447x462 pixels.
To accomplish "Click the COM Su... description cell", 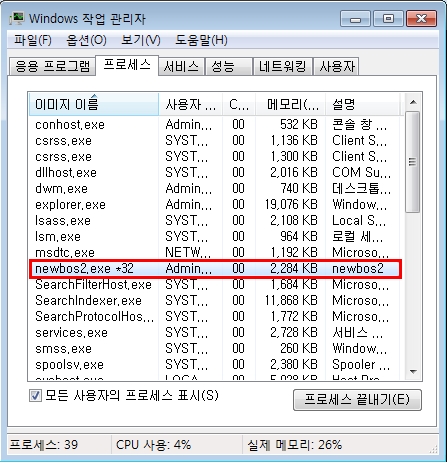I will [361, 173].
